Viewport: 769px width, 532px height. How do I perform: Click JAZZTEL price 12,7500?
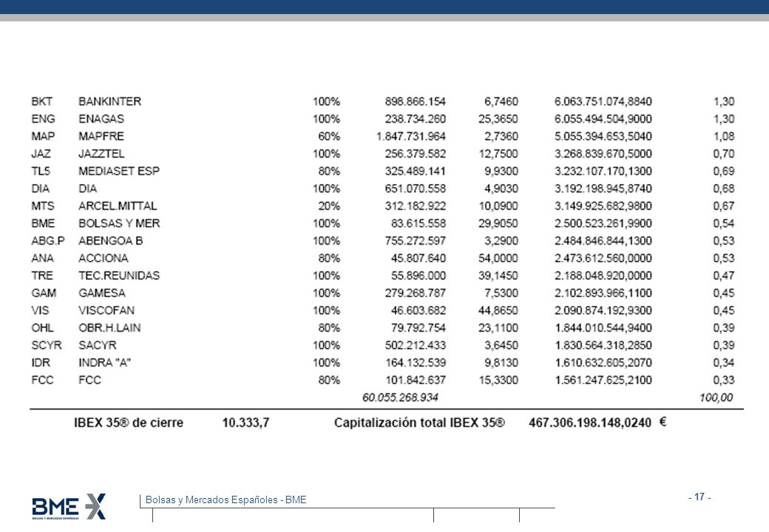tap(498, 154)
